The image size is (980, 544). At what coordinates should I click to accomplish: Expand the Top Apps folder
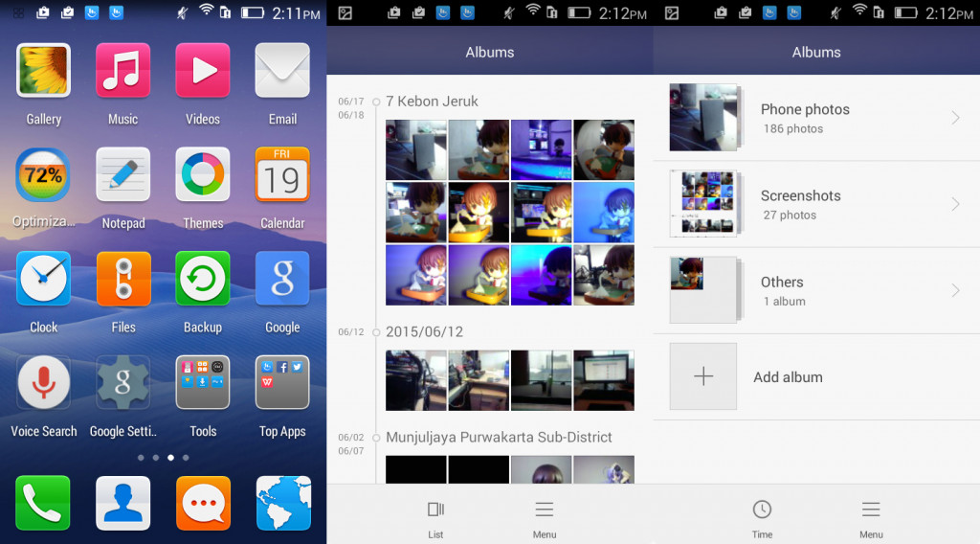tap(282, 383)
